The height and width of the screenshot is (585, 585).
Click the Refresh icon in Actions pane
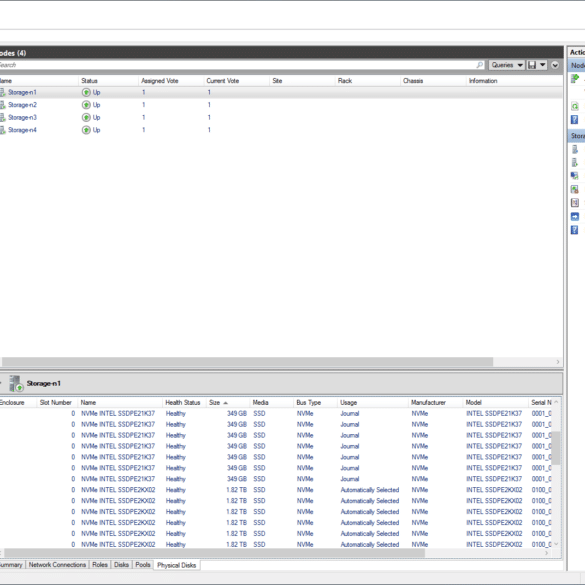click(575, 106)
